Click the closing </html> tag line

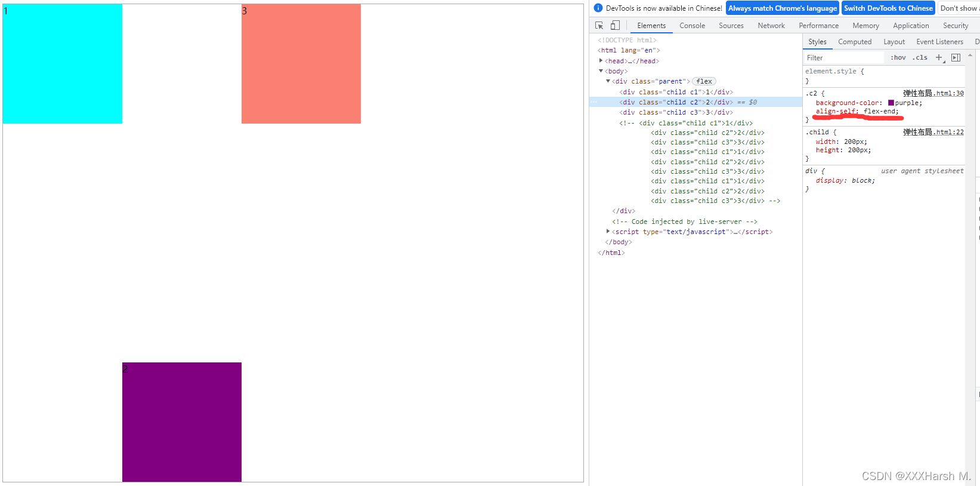(611, 253)
